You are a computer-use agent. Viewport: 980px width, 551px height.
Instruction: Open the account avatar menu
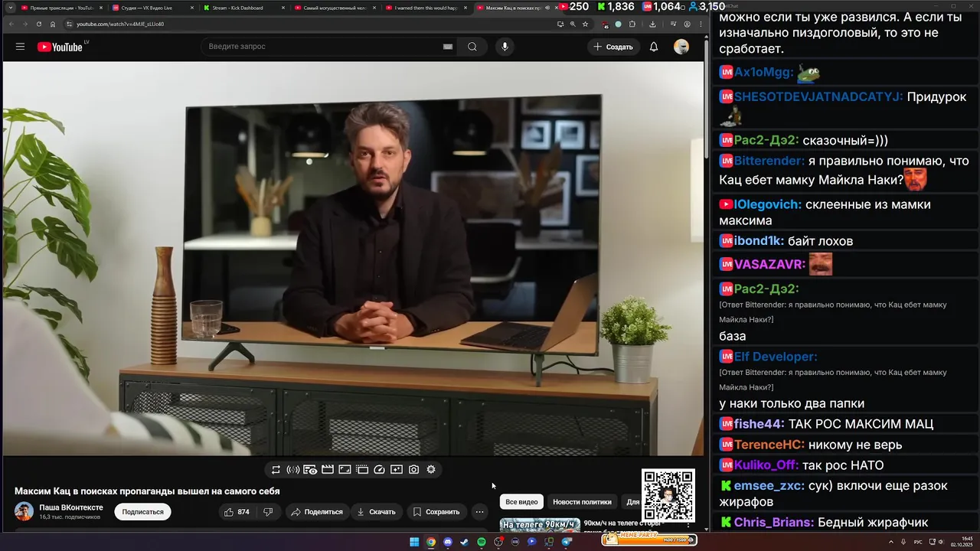681,47
